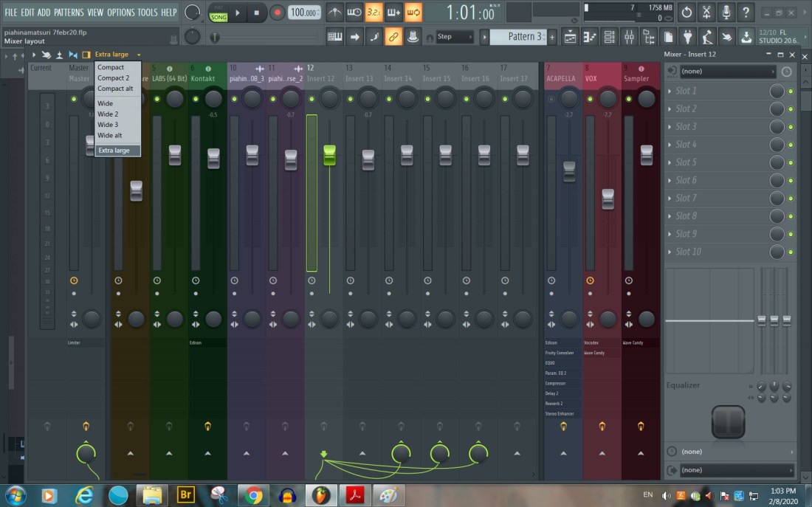The height and width of the screenshot is (507, 812).
Task: Open the PATTERNS menu
Action: coord(69,13)
